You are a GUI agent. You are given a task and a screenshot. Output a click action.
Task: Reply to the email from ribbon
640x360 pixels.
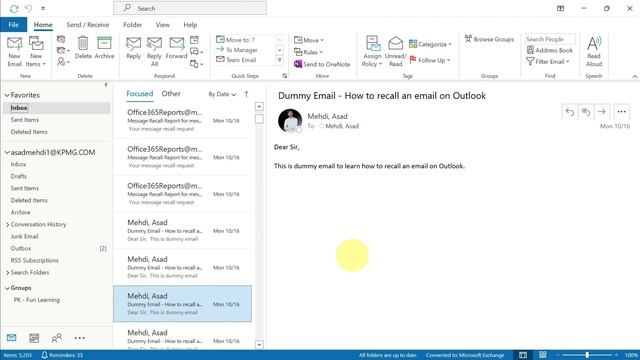(x=133, y=48)
